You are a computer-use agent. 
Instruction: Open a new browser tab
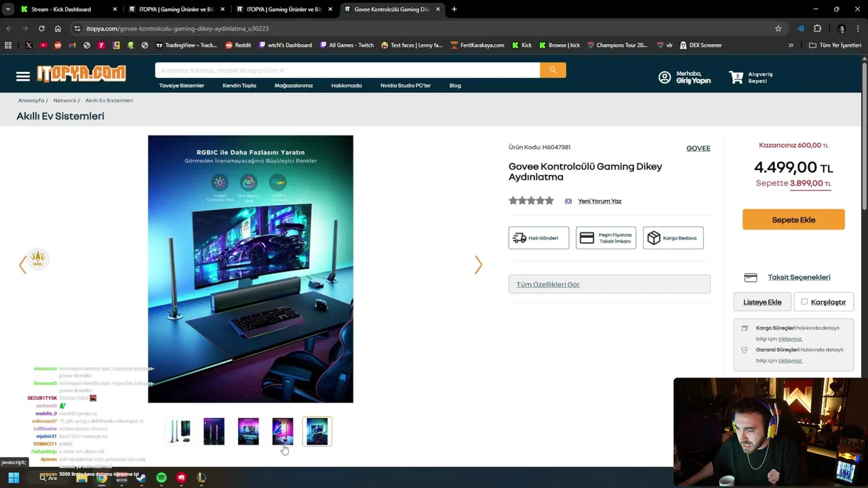[x=454, y=9]
